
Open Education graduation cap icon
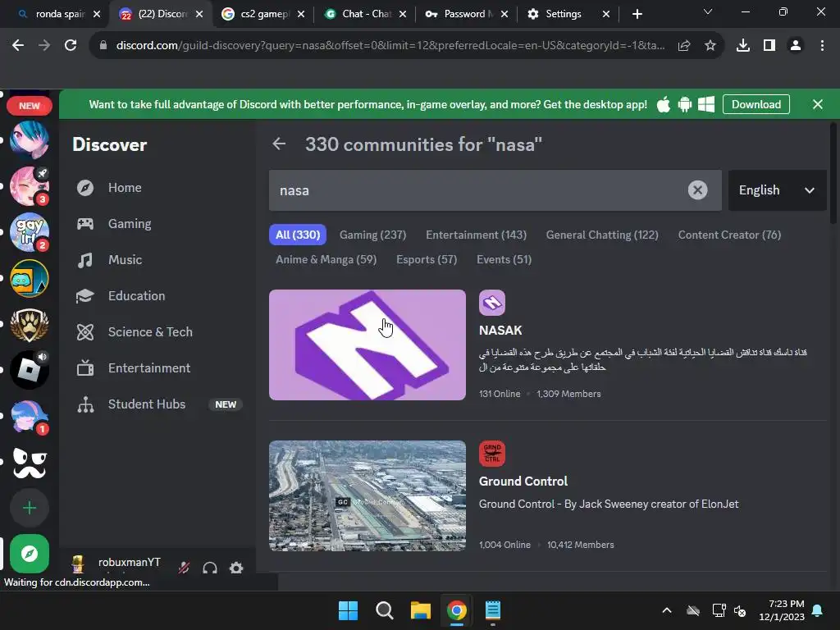tap(85, 296)
